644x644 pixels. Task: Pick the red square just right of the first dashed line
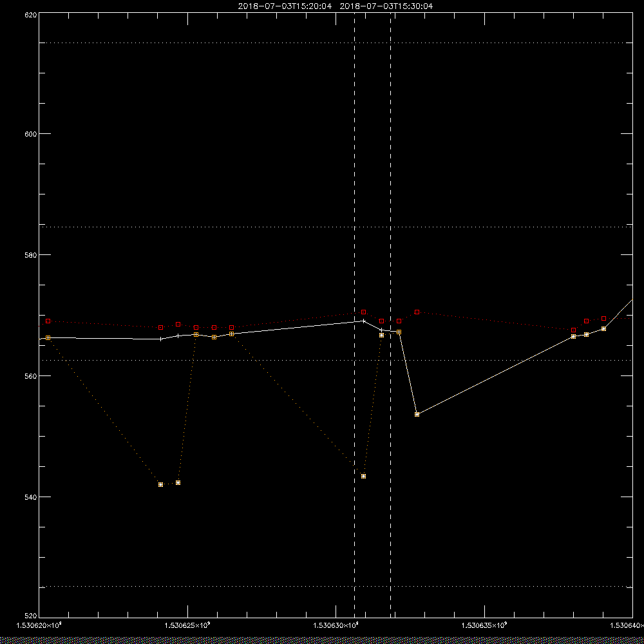tap(363, 312)
